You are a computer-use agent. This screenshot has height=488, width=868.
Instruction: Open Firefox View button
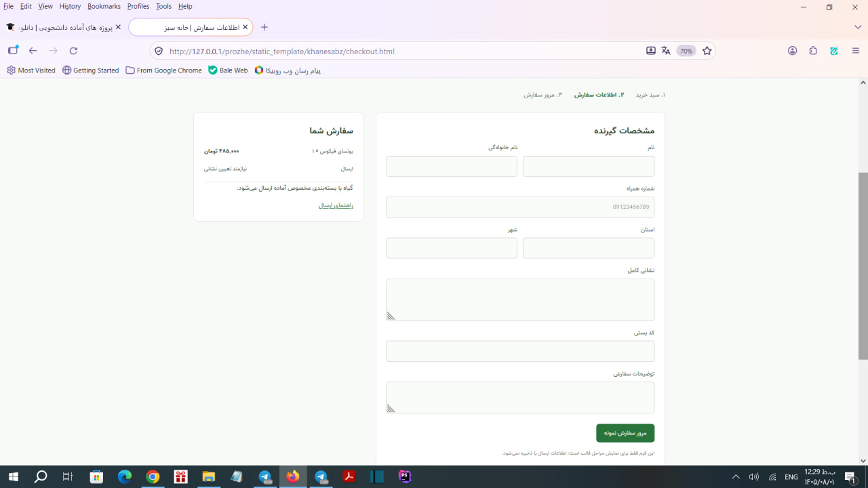(13, 51)
